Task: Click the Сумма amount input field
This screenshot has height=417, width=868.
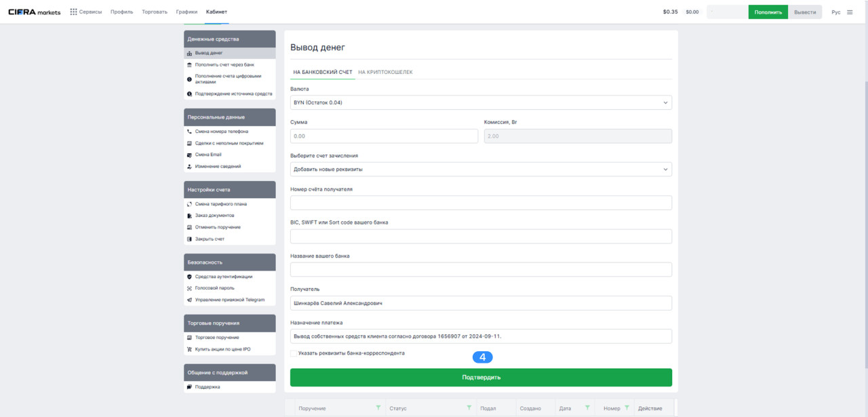Action: click(x=384, y=136)
